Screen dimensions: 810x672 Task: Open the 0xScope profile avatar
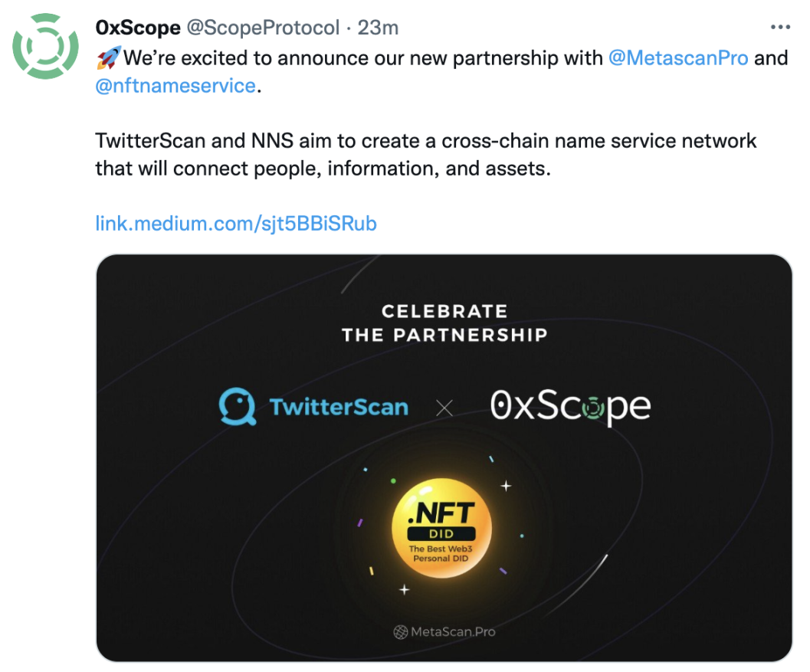(46, 46)
